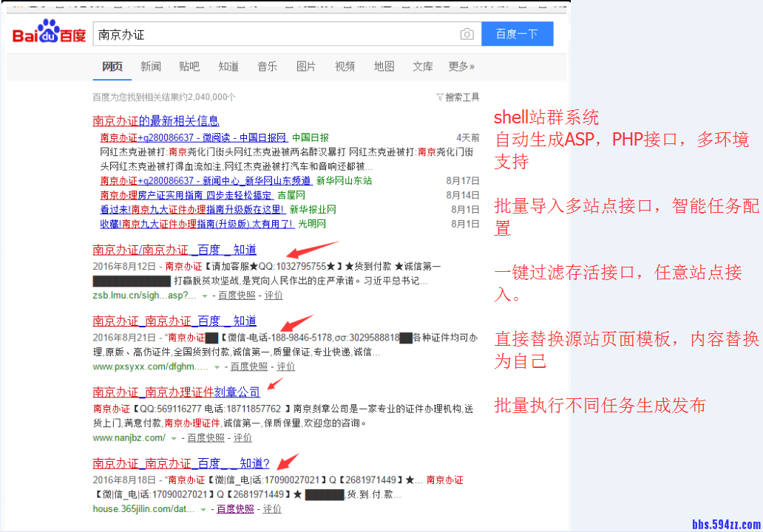Click the 百度一下 search button
The height and width of the screenshot is (532, 763).
(517, 34)
